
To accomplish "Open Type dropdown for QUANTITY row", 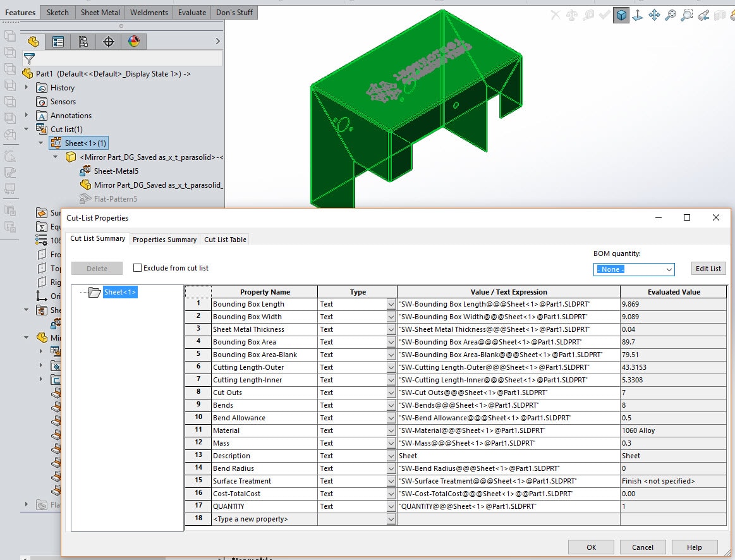I will [x=391, y=506].
